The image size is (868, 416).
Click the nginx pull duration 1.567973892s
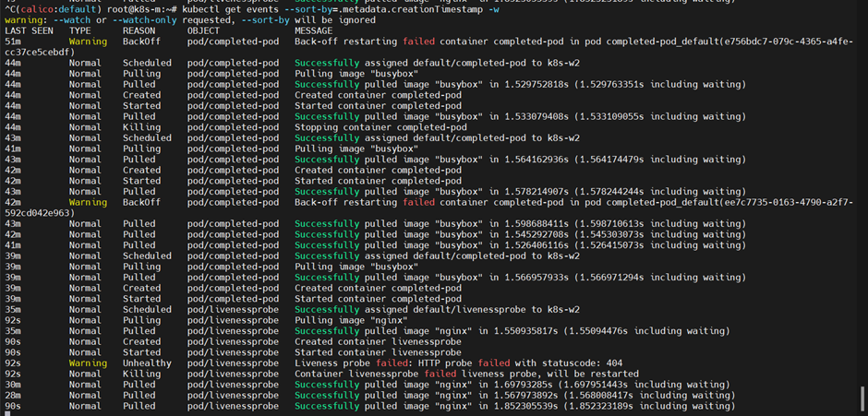524,395
